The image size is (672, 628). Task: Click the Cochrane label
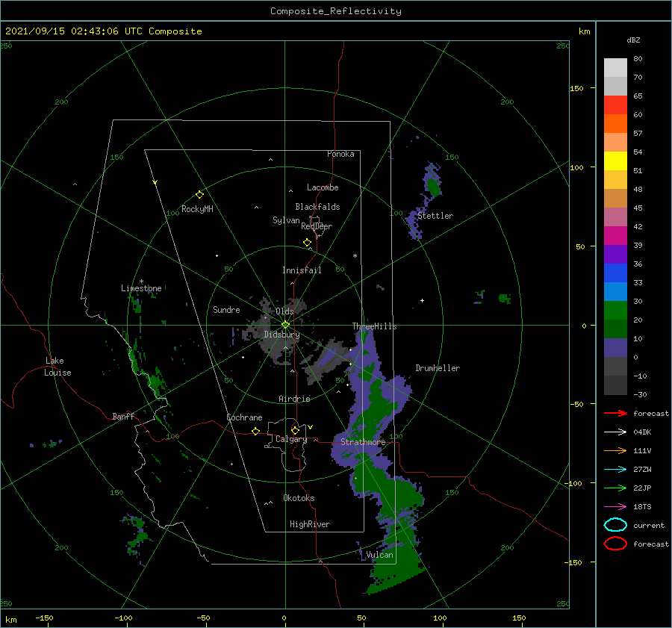click(x=244, y=417)
